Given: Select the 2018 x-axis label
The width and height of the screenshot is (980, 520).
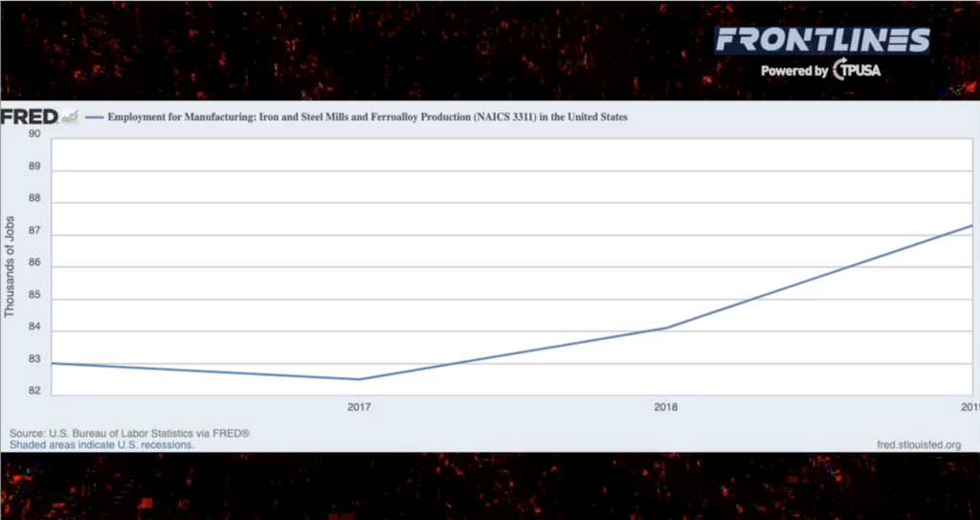Looking at the screenshot, I should (x=665, y=407).
